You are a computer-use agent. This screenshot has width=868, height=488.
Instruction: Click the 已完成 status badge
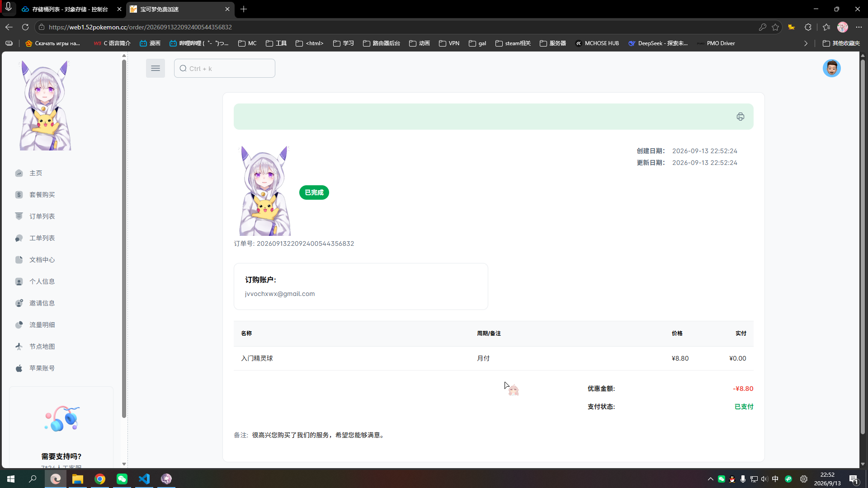[314, 192]
